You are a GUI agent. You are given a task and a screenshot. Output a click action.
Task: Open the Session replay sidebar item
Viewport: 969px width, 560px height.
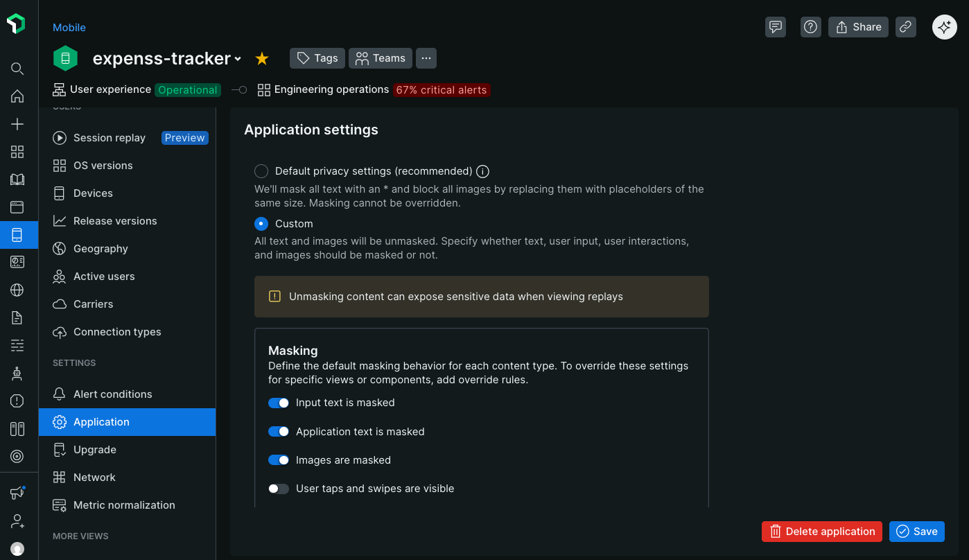pos(110,137)
